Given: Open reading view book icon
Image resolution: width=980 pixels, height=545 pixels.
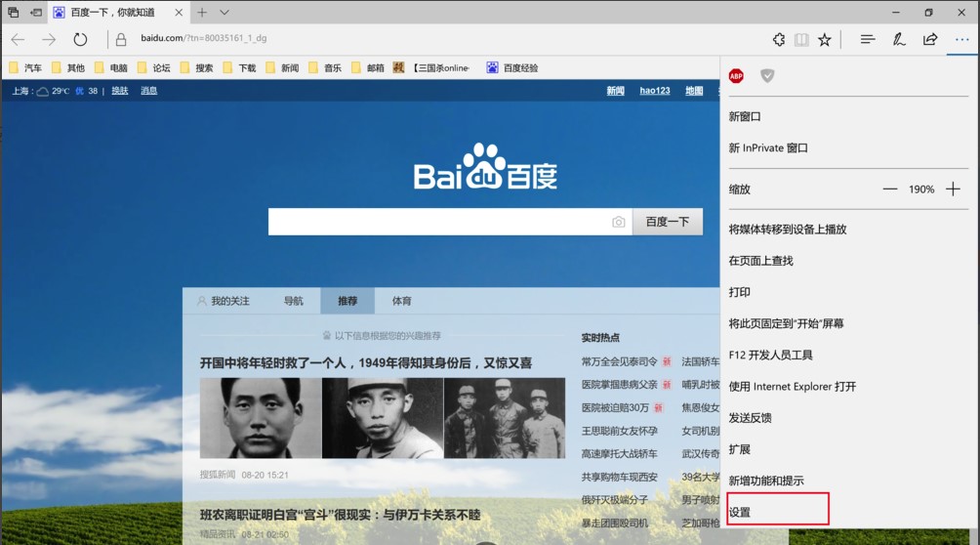Looking at the screenshot, I should tap(801, 39).
